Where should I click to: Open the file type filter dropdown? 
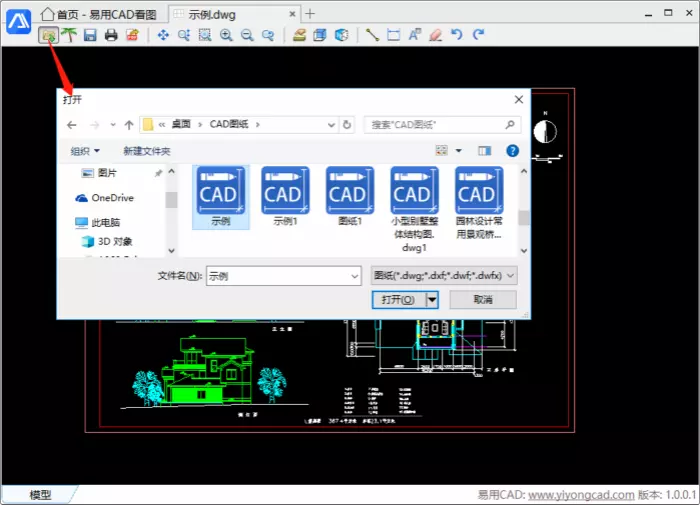pos(443,275)
